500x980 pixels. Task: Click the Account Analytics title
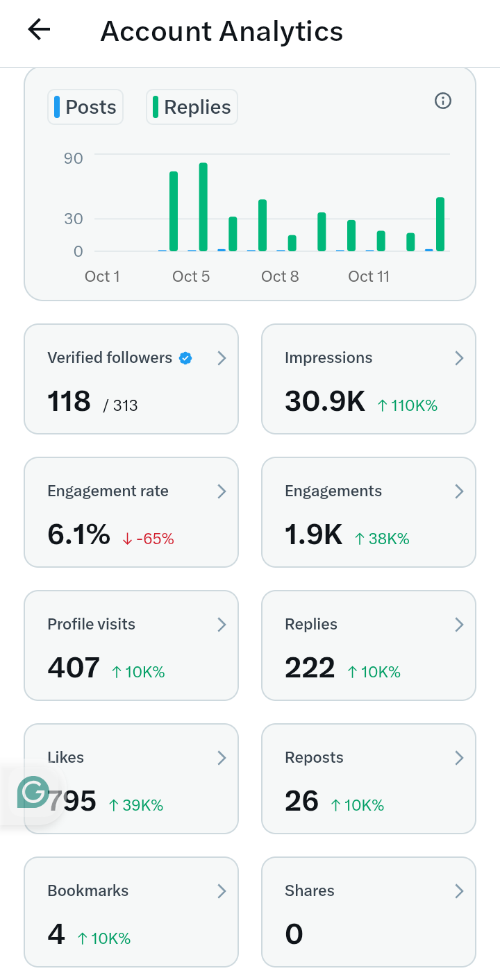[222, 31]
